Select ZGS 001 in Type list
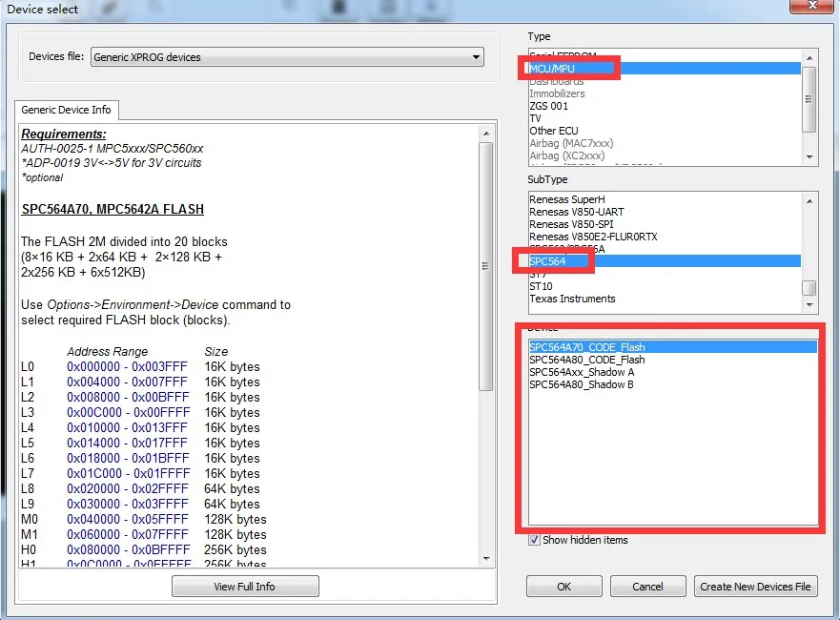 665,106
